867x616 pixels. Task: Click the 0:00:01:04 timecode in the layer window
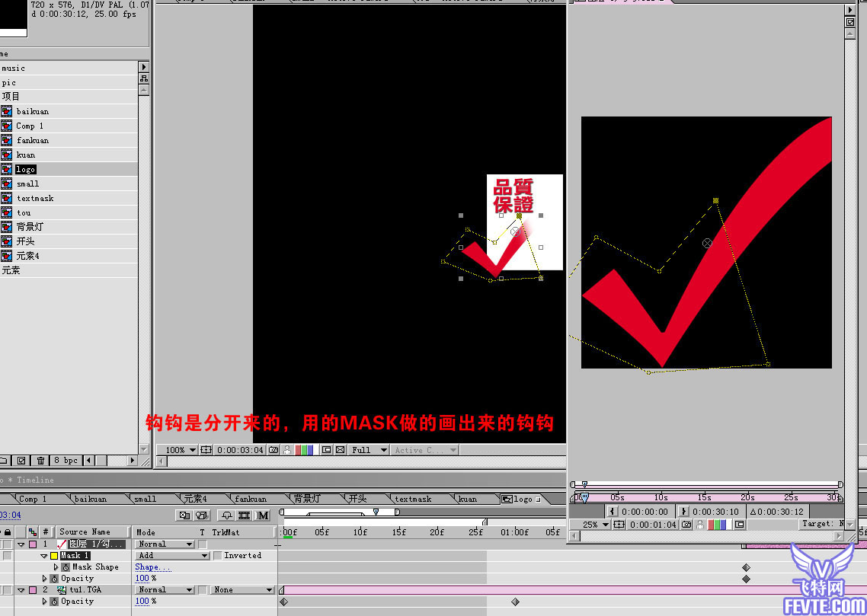click(x=653, y=525)
